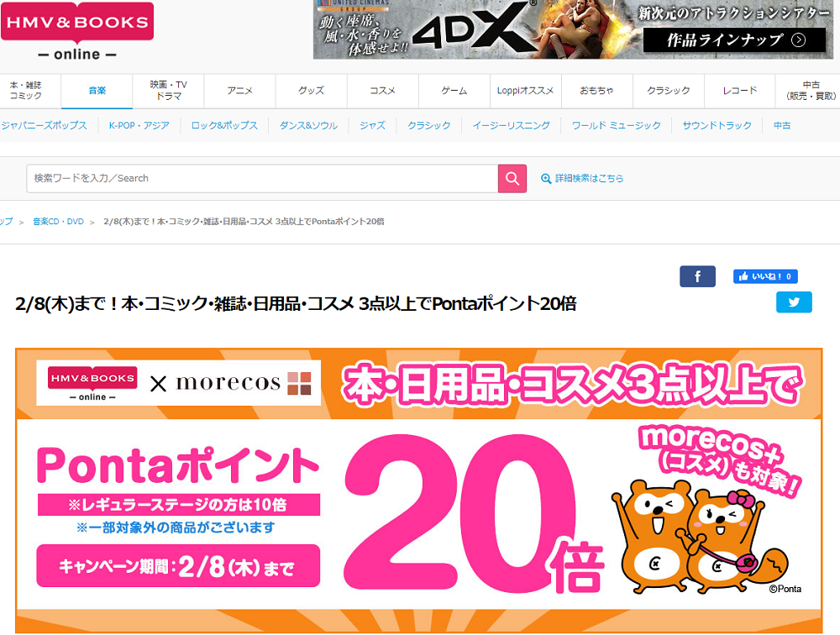Image resolution: width=840 pixels, height=635 pixels.
Task: Click the HMV&BOOKS online logo
Action: [77, 31]
